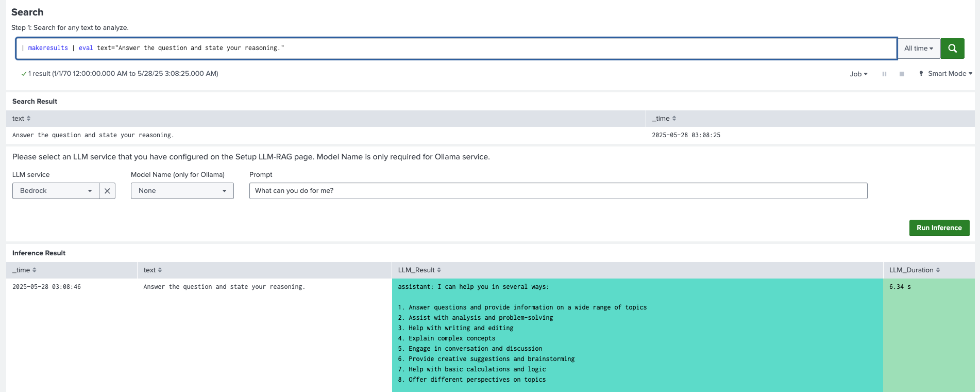This screenshot has width=980, height=392.
Task: Open the All time range picker
Action: tap(919, 48)
